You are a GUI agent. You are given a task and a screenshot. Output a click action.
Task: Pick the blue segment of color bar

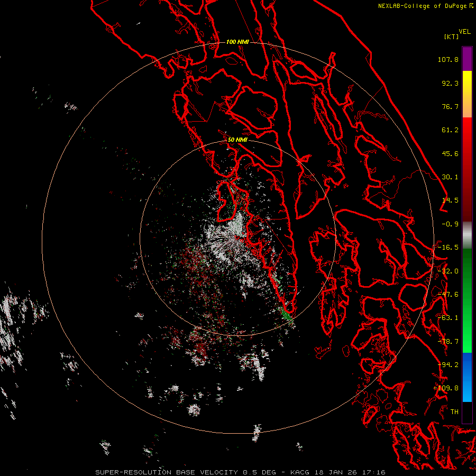tap(467, 377)
